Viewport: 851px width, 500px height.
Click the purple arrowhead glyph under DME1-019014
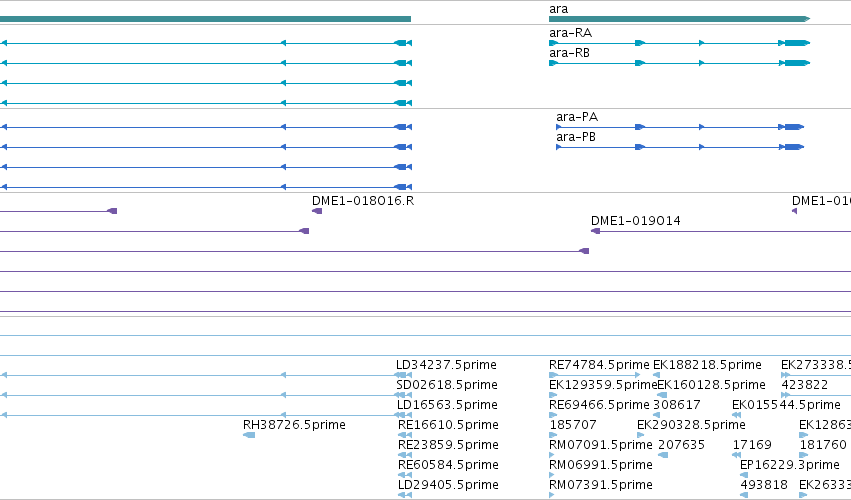(595, 231)
